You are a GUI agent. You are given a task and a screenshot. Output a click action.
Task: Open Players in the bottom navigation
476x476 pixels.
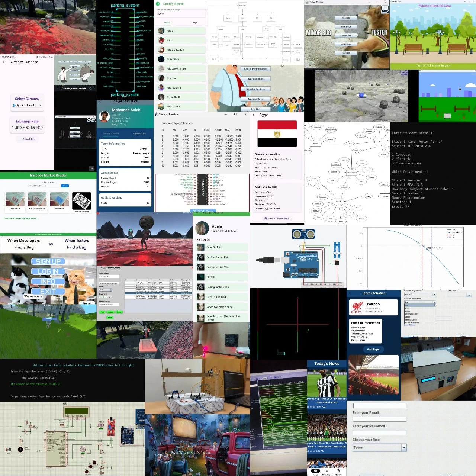point(338,472)
